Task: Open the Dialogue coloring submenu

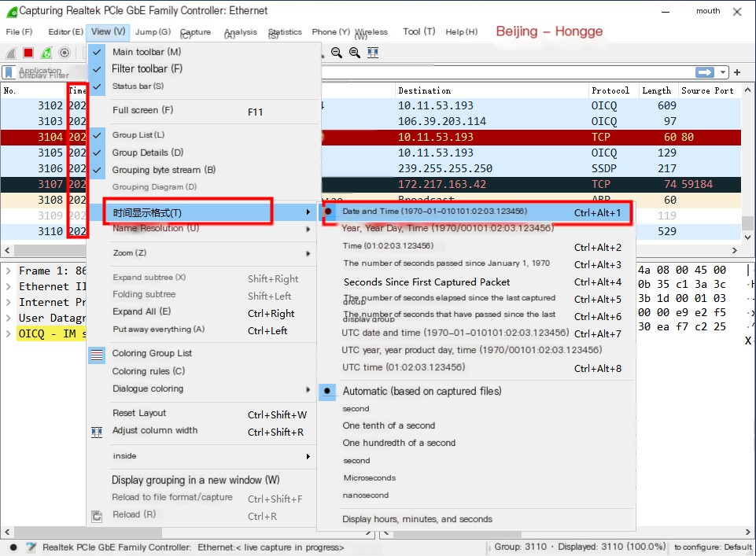Action: (202, 388)
